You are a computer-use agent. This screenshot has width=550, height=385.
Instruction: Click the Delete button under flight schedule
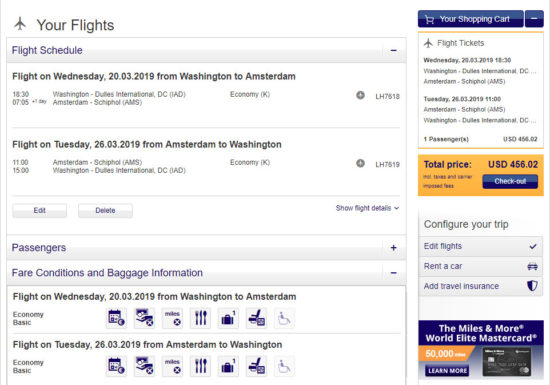point(105,210)
